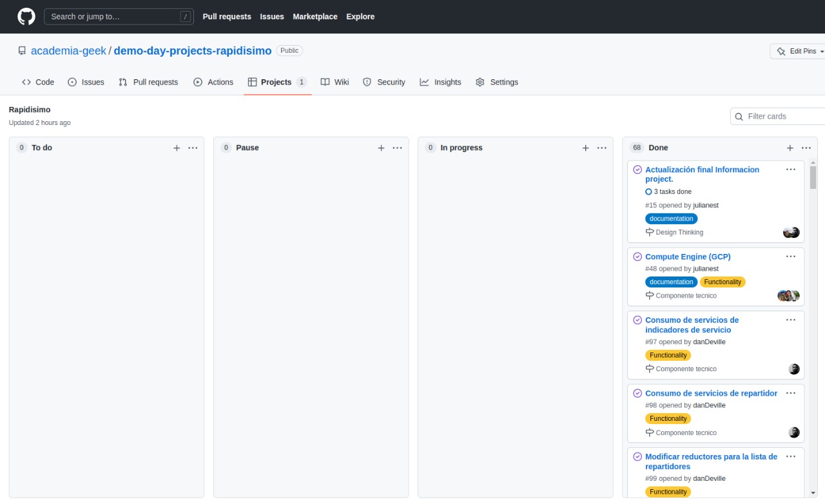Open card menu for Compute Engine (GCP)
The height and width of the screenshot is (504, 825).
pos(791,256)
